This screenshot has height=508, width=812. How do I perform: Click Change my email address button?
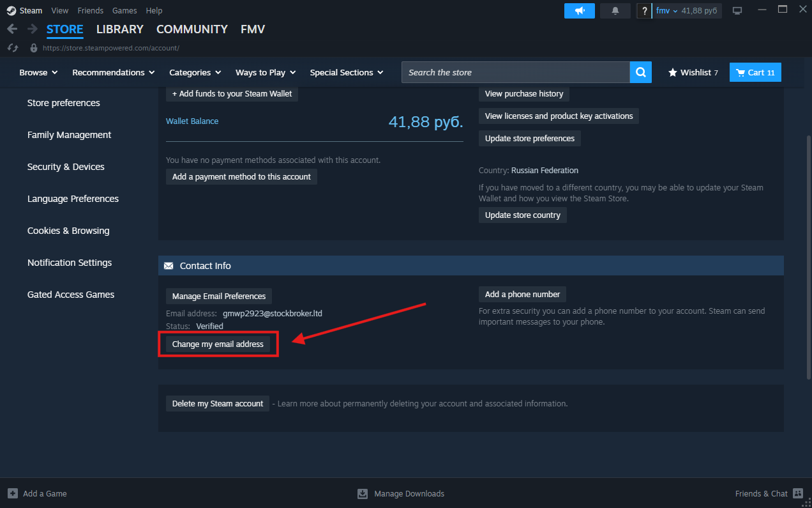(x=218, y=344)
